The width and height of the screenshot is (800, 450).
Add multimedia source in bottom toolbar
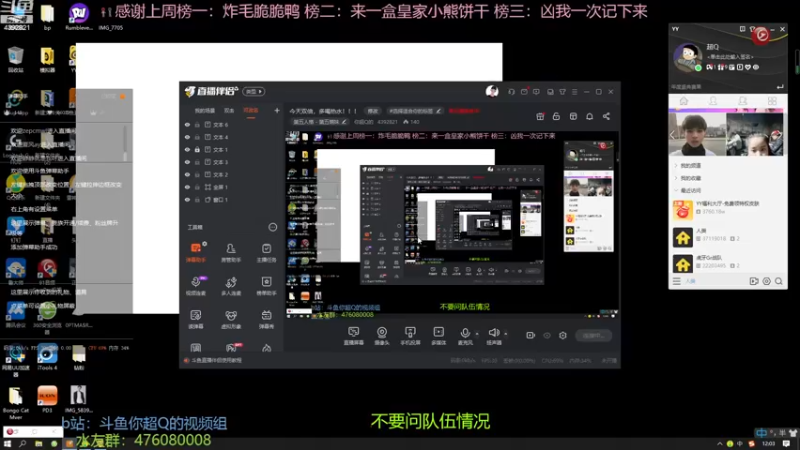click(x=439, y=336)
